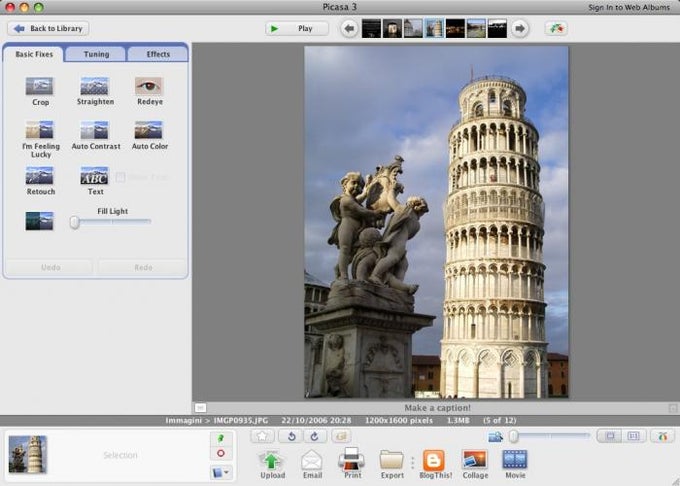Click the tag icon beside rotate buttons

click(341, 436)
